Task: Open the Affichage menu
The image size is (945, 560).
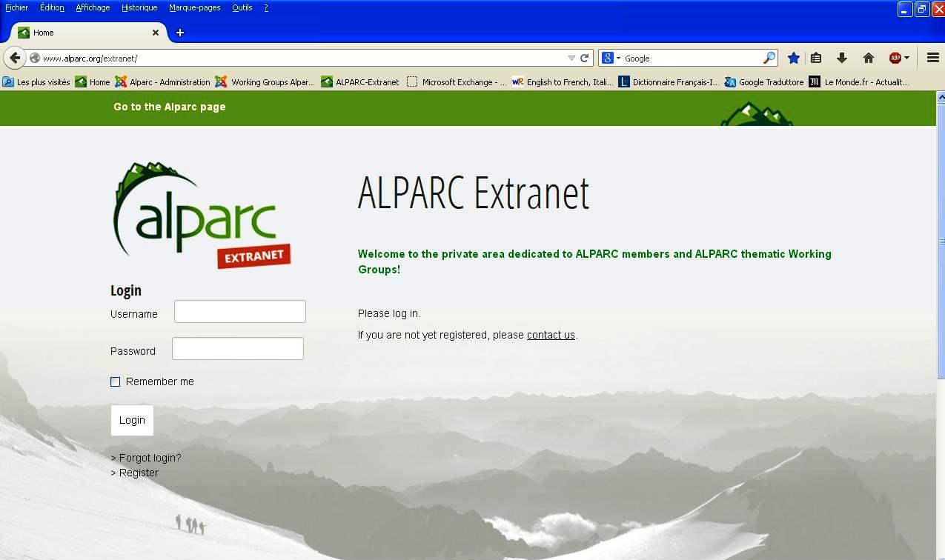Action: [x=93, y=7]
